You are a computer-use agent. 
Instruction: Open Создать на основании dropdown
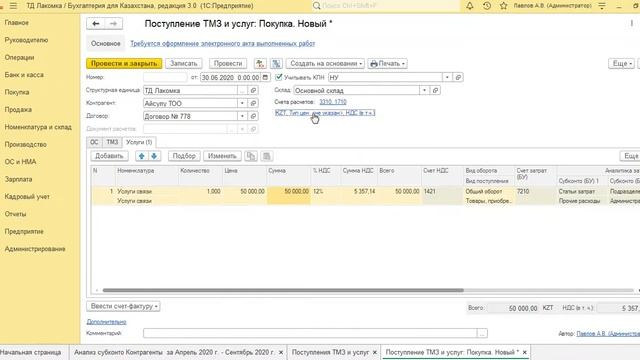click(x=326, y=64)
